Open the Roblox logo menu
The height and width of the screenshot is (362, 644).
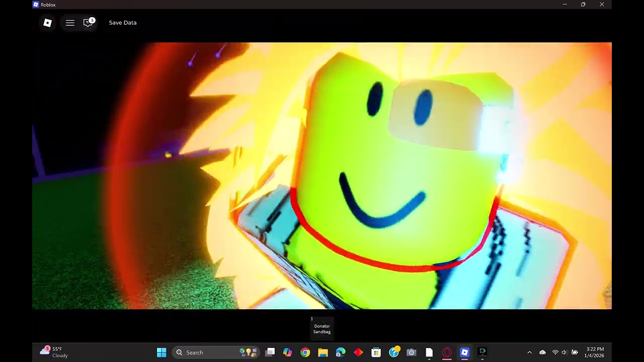click(x=48, y=23)
